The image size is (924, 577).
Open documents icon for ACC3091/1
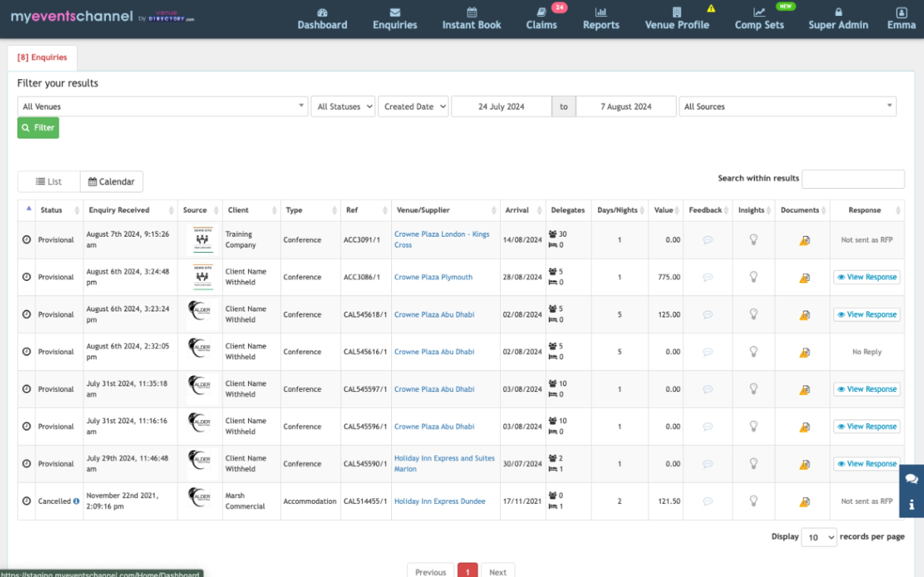pos(805,241)
